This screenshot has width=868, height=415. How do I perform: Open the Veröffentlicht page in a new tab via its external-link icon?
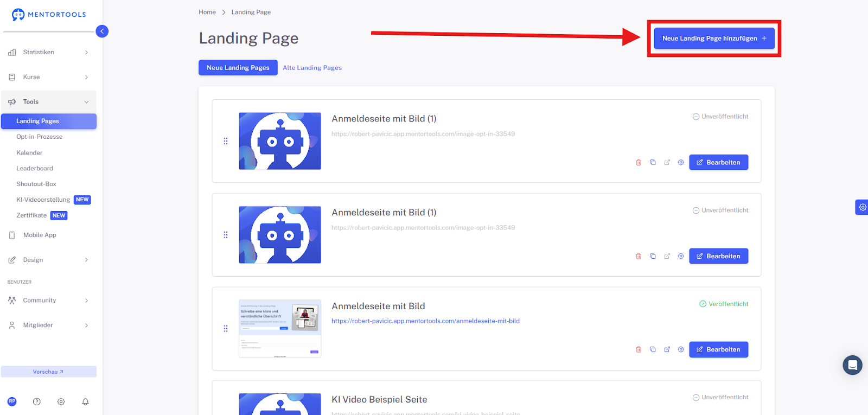(667, 349)
